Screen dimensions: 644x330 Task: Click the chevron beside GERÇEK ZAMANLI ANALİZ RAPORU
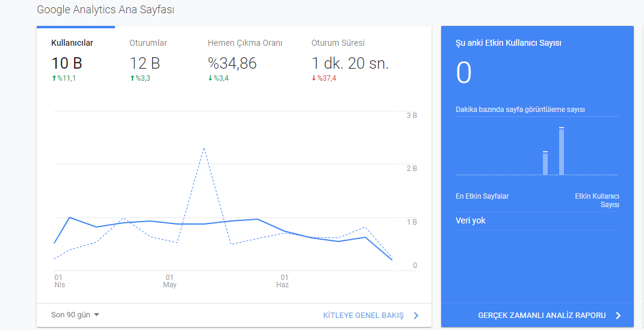619,316
